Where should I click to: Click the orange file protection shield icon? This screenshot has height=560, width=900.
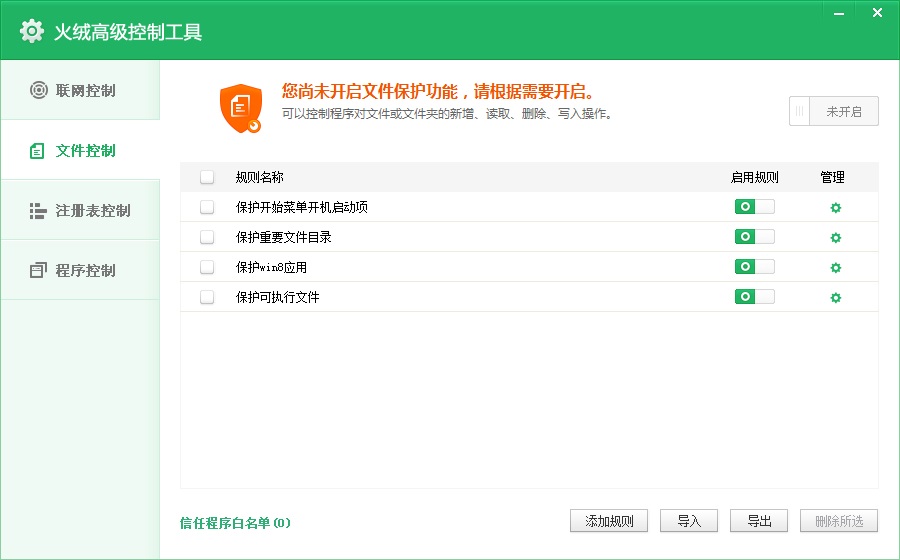[x=241, y=108]
